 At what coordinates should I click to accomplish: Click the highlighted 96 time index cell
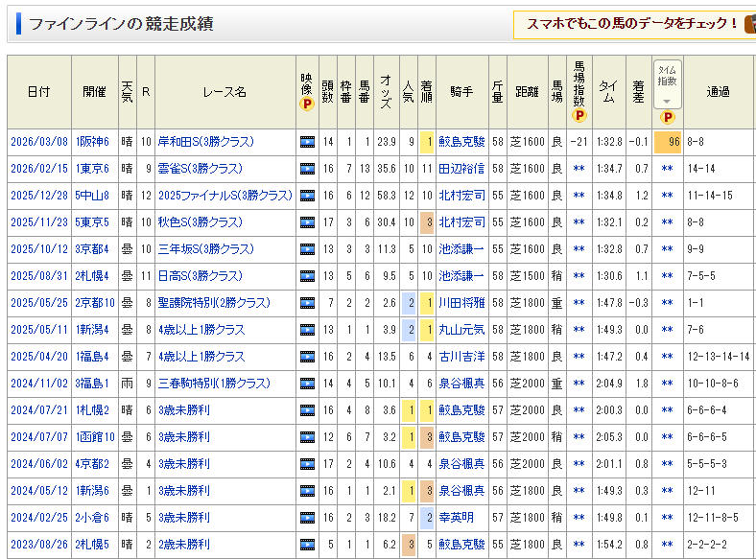coord(667,142)
